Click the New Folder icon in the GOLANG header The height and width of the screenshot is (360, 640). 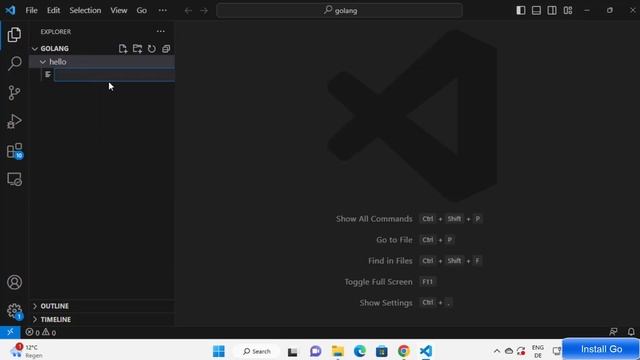(137, 49)
